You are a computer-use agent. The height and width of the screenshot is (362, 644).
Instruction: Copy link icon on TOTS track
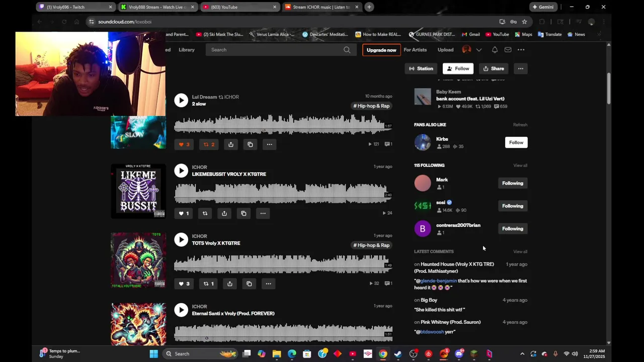point(249,284)
